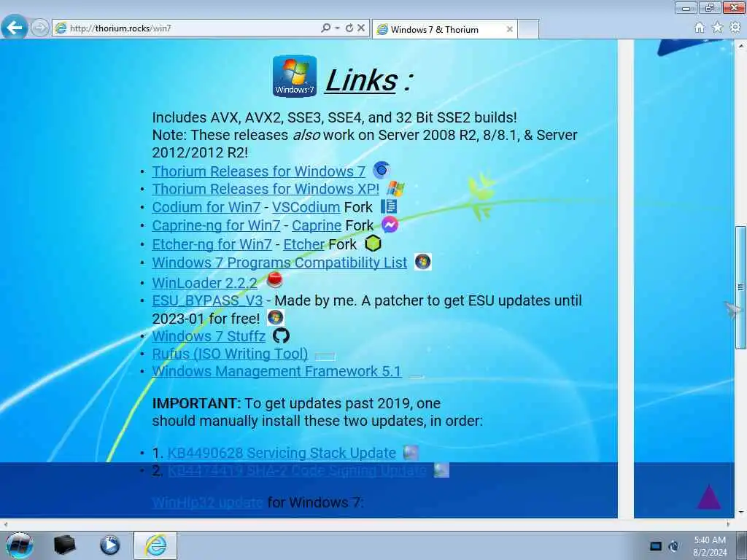Viewport: 747px width, 560px height.
Task: Click horizontal scrollbar right arrow
Action: coord(728,524)
